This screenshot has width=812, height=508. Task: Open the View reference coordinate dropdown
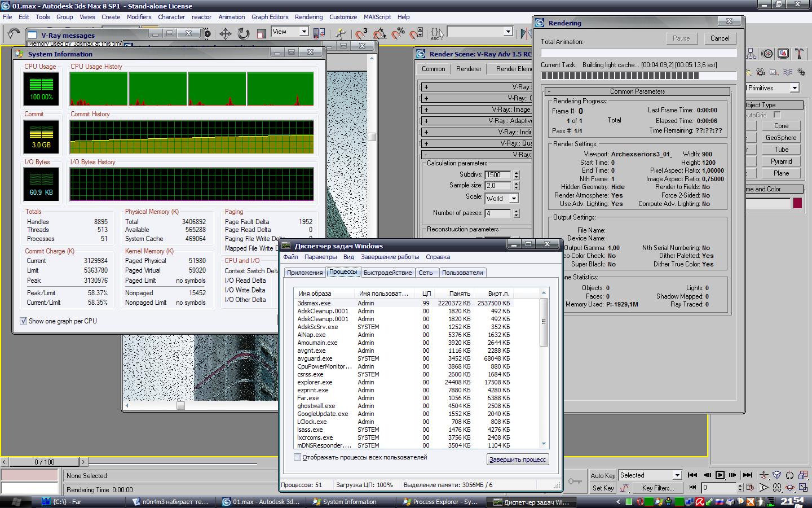pos(303,32)
